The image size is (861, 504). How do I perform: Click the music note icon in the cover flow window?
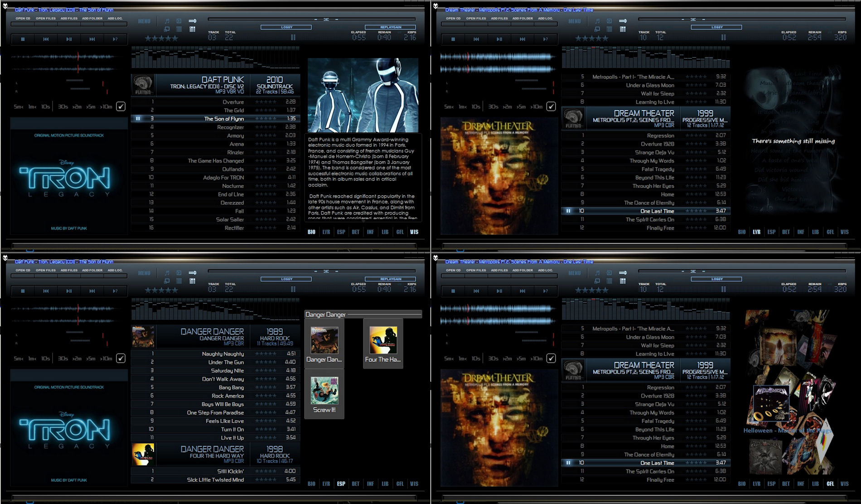click(x=597, y=273)
